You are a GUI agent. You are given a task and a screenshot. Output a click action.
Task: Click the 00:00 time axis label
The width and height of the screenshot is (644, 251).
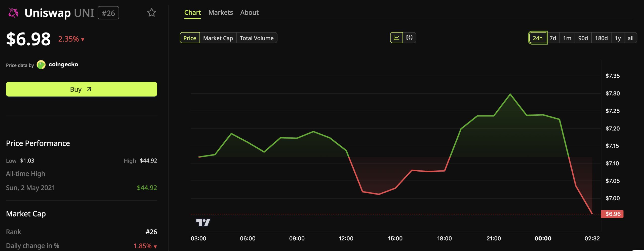click(x=543, y=238)
